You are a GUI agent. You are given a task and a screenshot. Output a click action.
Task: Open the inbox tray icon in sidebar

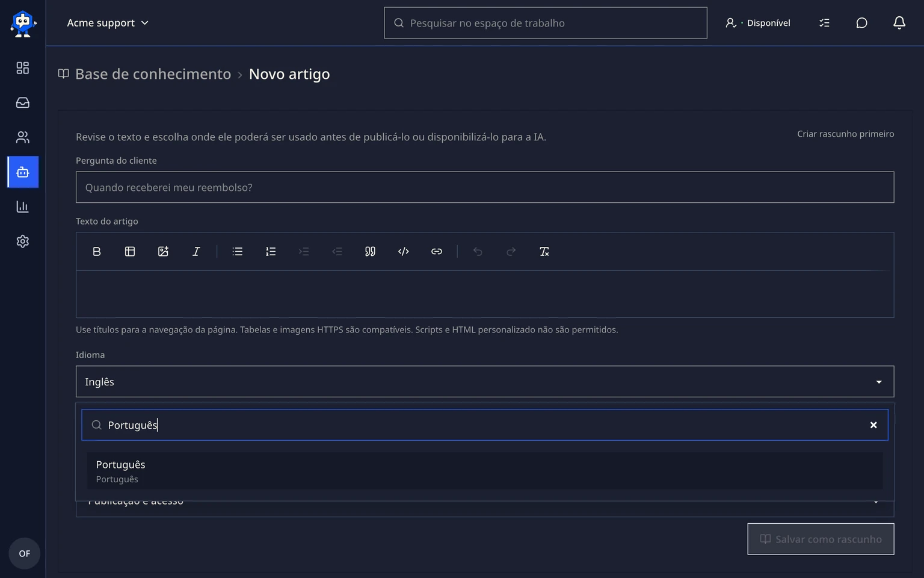click(23, 103)
